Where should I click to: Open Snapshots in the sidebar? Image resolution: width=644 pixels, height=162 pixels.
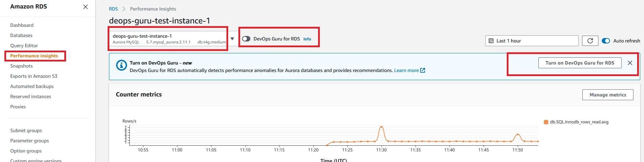(21, 66)
